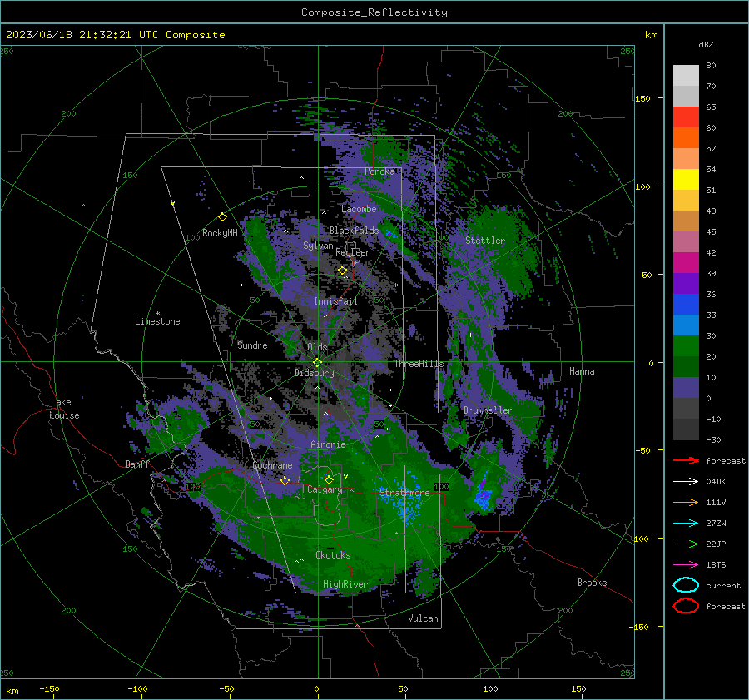Click the yellow diamond marker near RockyMH
This screenshot has height=700, width=749.
click(x=222, y=217)
